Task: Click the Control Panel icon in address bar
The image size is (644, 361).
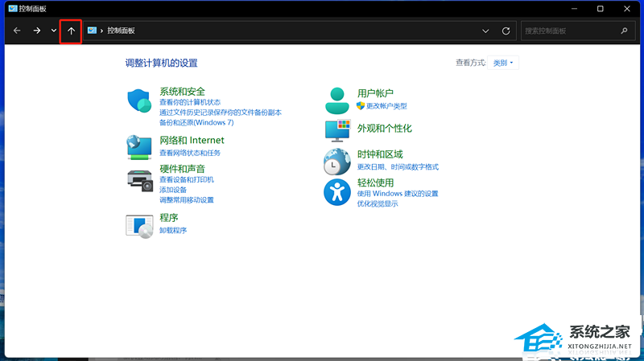Action: pos(92,31)
